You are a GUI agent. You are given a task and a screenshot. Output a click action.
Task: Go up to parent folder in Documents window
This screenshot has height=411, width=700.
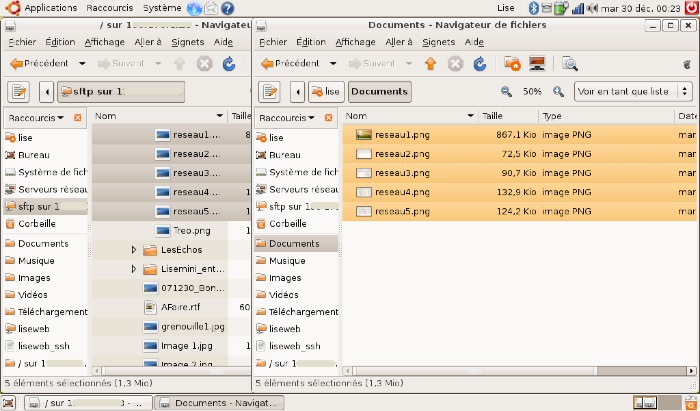coord(430,63)
